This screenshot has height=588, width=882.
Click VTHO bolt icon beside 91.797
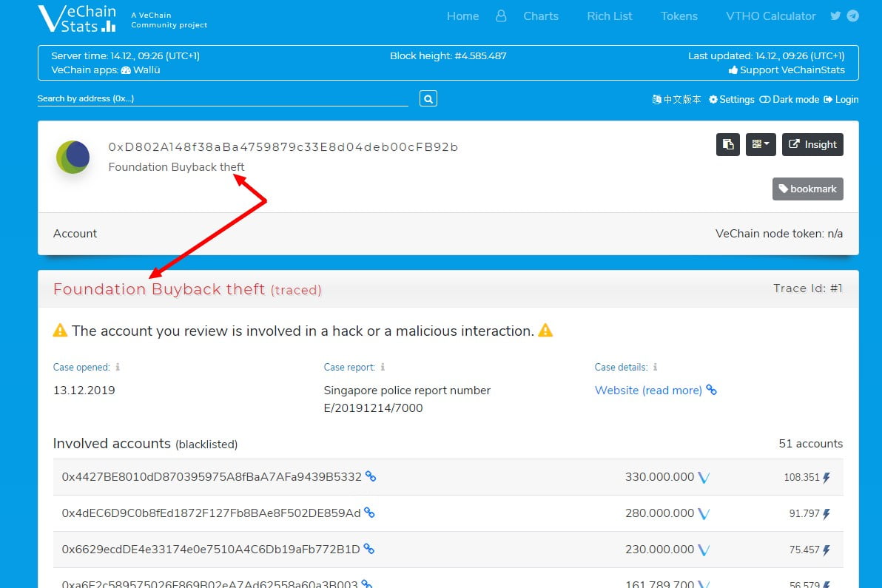click(x=827, y=514)
